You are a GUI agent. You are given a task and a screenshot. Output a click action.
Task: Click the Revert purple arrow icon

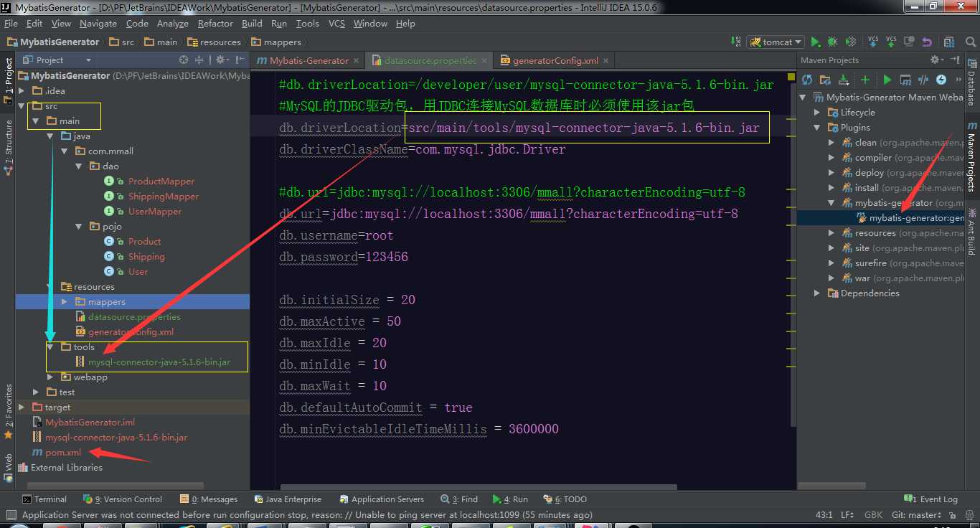(x=927, y=42)
